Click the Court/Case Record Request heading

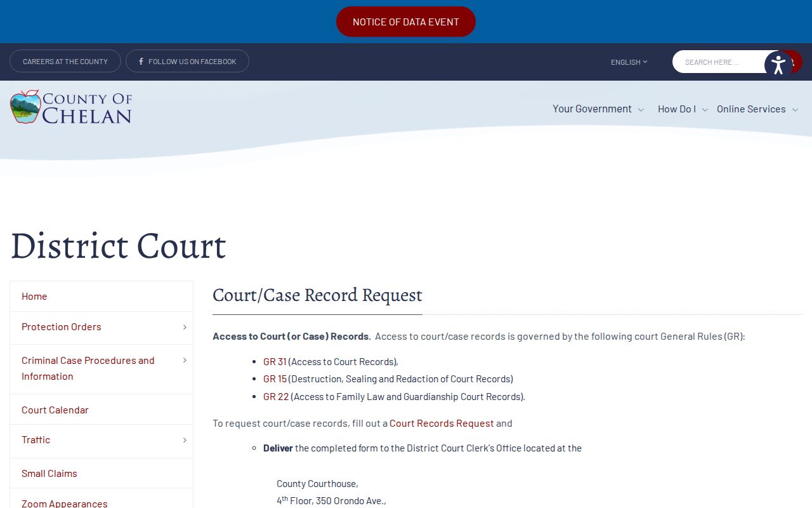[x=317, y=295]
